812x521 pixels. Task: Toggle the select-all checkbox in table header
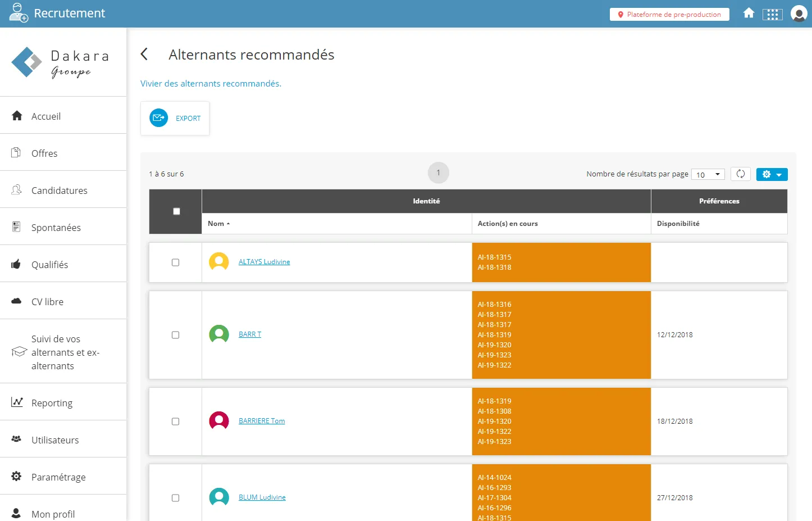click(x=176, y=211)
